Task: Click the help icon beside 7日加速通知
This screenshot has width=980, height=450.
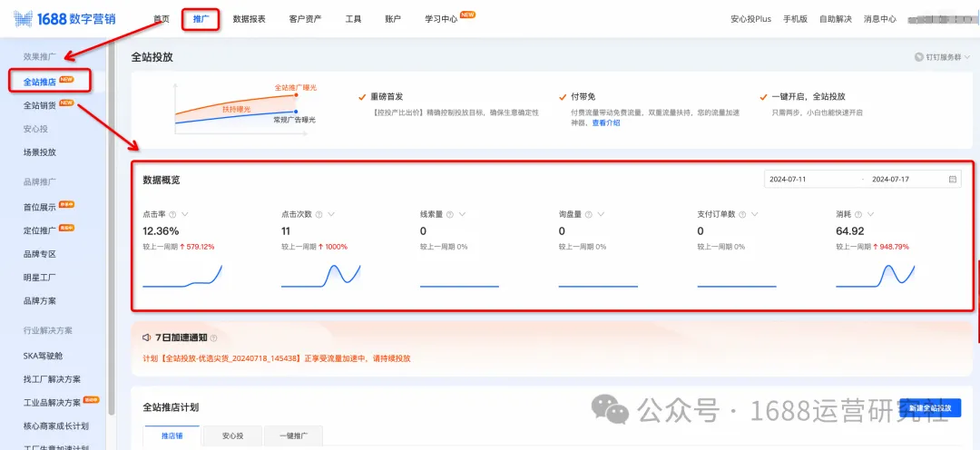Action: click(214, 338)
